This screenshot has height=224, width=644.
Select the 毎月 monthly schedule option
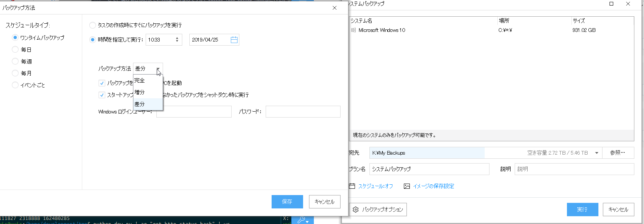point(15,73)
